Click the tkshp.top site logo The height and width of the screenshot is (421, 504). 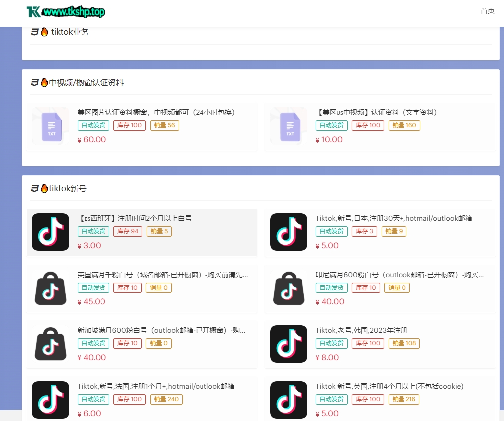[66, 12]
